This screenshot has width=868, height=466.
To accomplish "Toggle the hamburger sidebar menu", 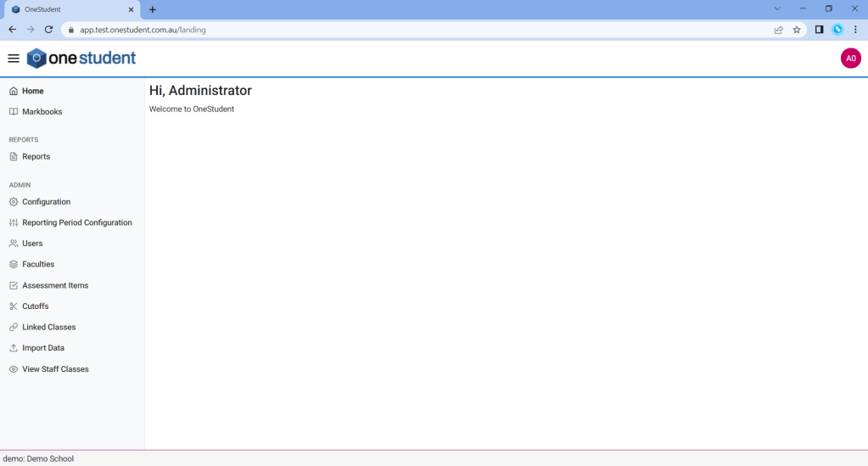I will pos(14,59).
